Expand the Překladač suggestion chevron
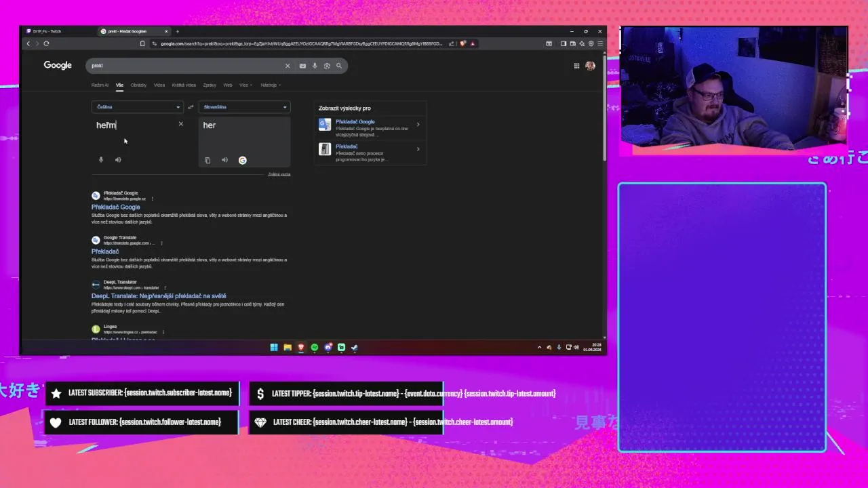The width and height of the screenshot is (868, 488). (x=418, y=149)
